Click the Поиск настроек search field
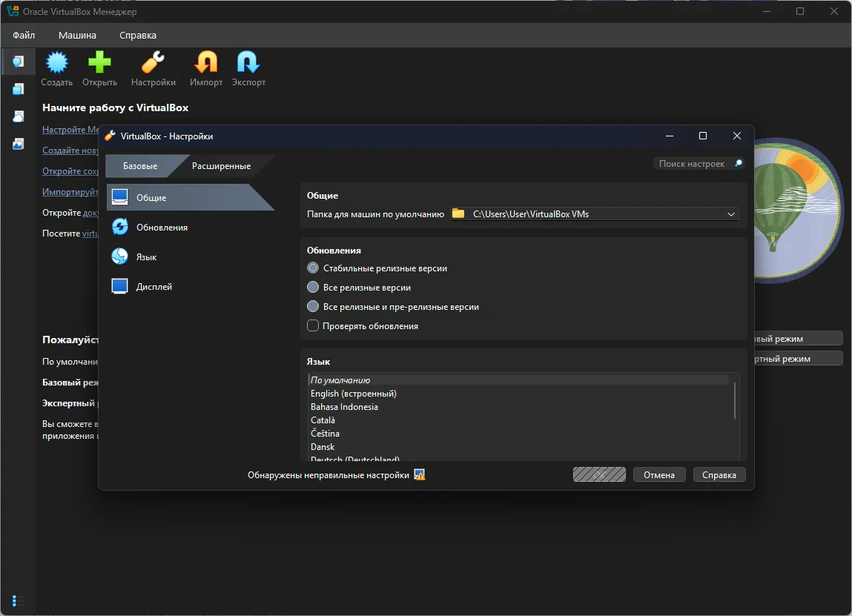This screenshot has height=616, width=852. coord(692,164)
